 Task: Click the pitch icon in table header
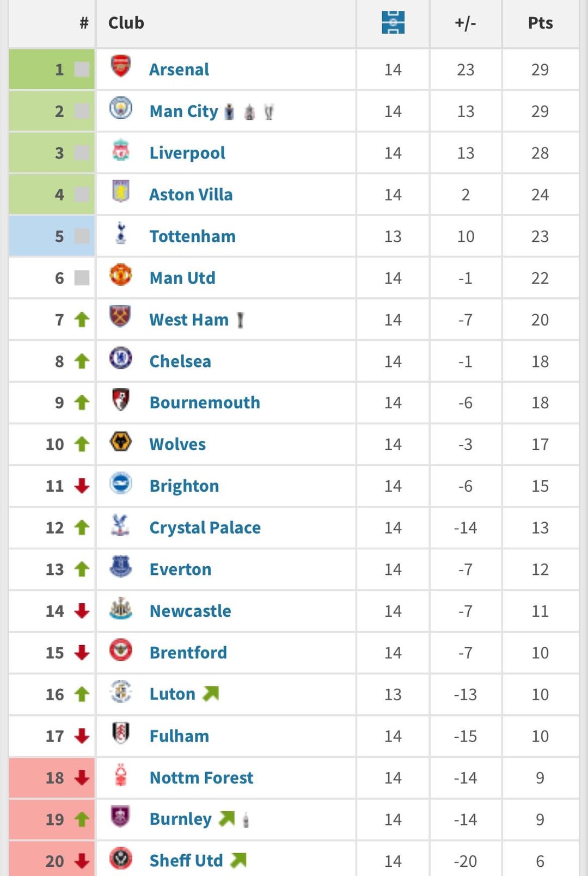[x=393, y=23]
